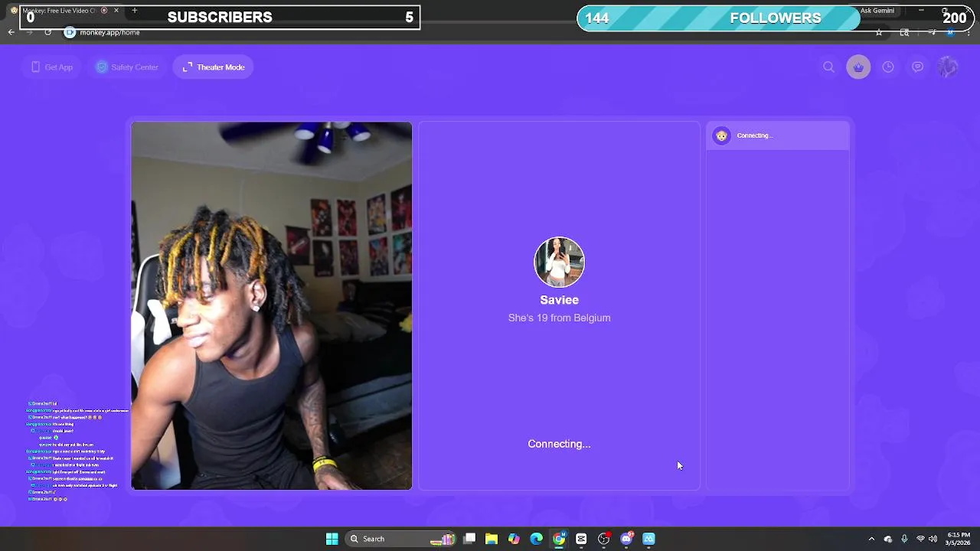
Task: Open Task View on taskbar
Action: (x=469, y=539)
